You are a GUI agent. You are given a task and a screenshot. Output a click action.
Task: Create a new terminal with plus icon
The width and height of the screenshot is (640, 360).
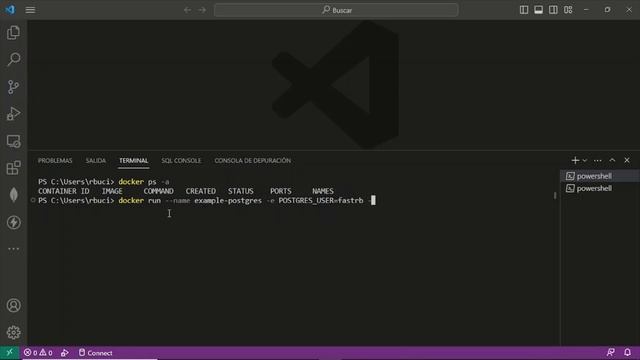click(x=575, y=160)
